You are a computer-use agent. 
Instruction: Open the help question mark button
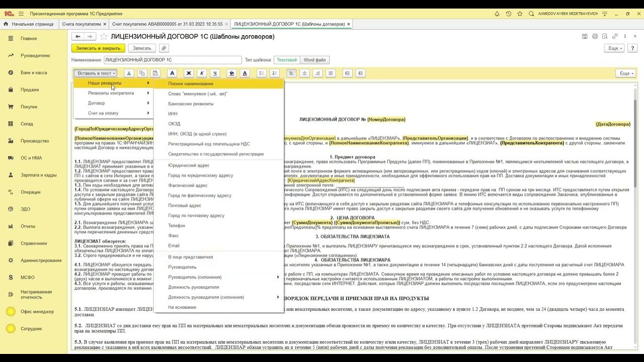[x=632, y=48]
